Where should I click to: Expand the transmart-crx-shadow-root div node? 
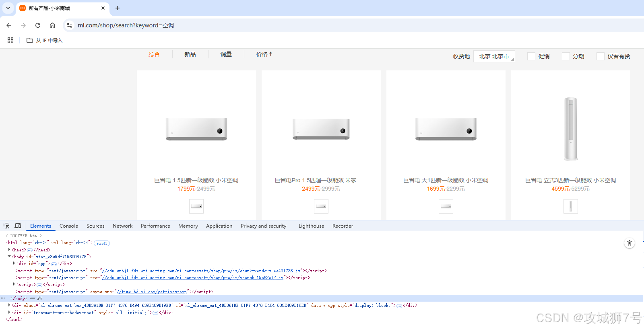point(9,313)
